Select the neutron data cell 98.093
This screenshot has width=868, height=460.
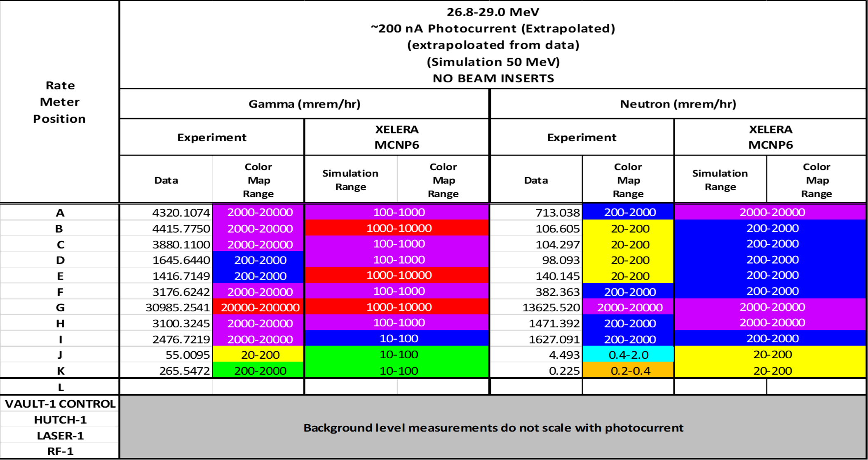[536, 260]
